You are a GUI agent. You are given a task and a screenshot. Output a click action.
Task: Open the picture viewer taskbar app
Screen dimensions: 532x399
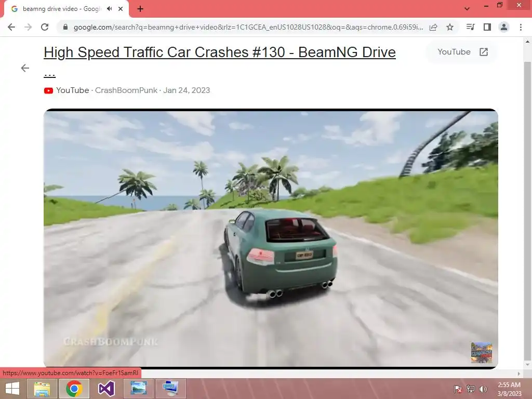[139, 389]
